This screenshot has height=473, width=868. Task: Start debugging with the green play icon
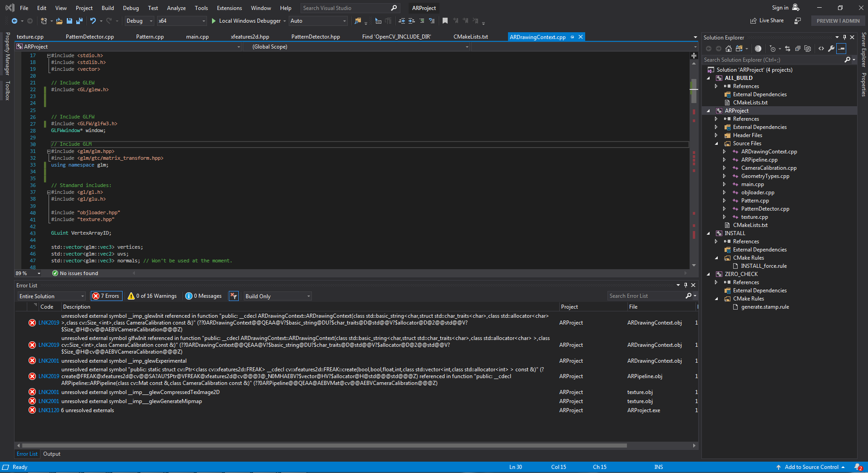pos(214,21)
